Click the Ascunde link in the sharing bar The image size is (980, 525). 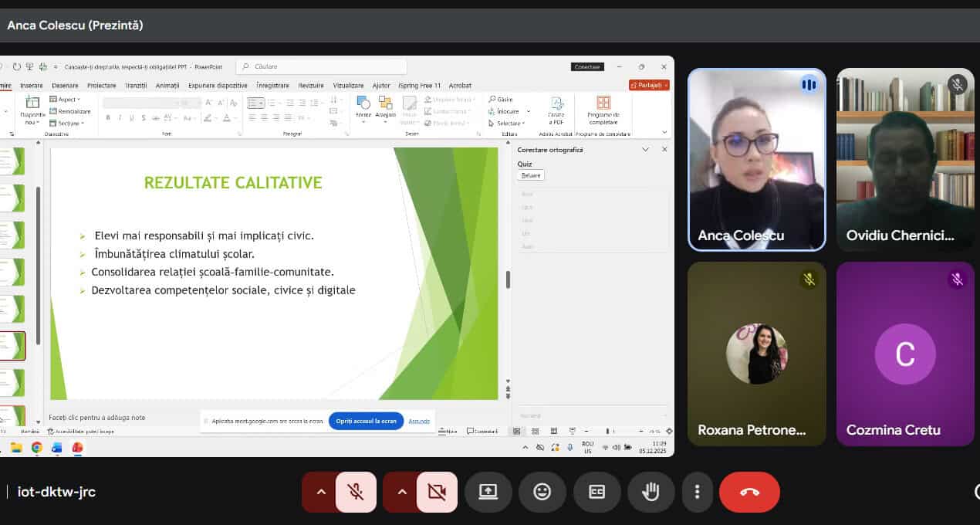tap(419, 421)
